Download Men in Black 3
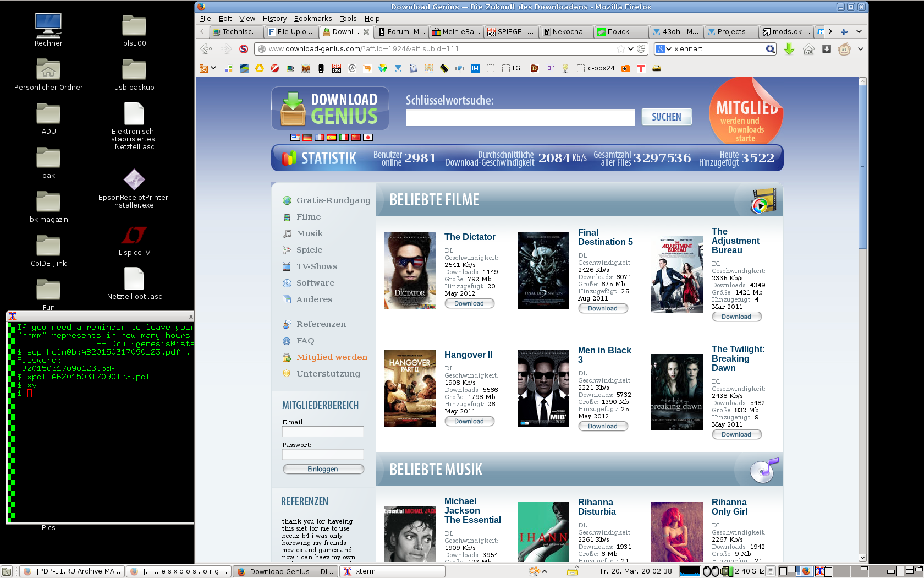 click(x=603, y=426)
